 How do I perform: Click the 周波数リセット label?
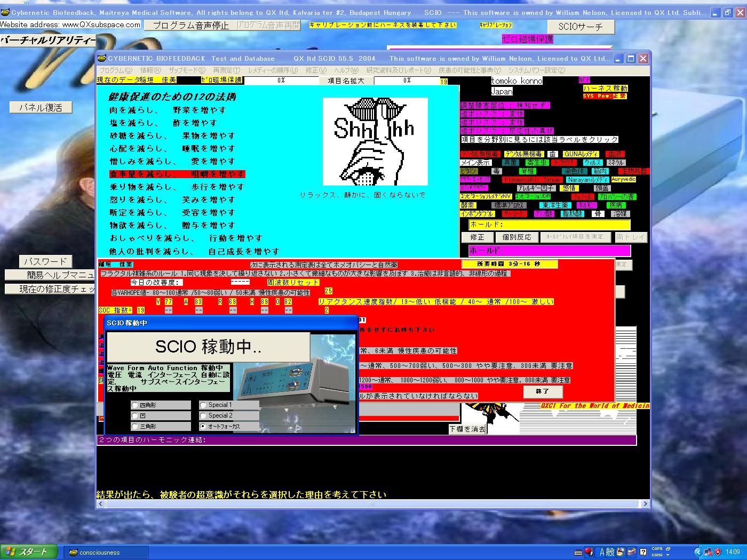pyautogui.click(x=293, y=282)
